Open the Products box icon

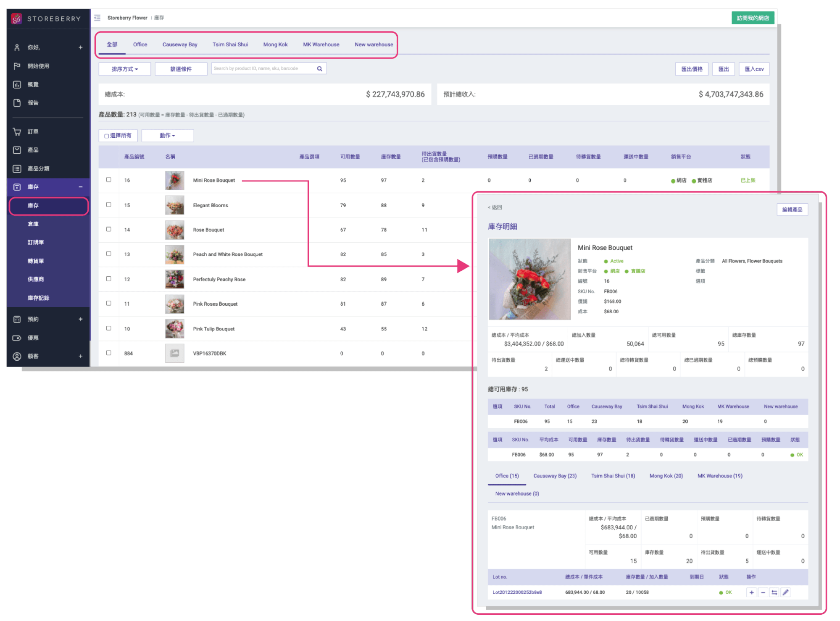click(x=17, y=150)
